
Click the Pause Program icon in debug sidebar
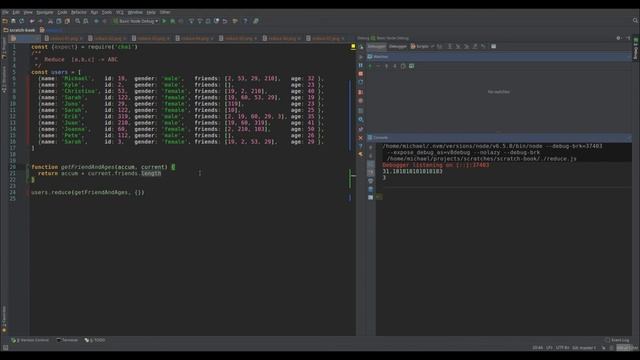click(x=360, y=65)
